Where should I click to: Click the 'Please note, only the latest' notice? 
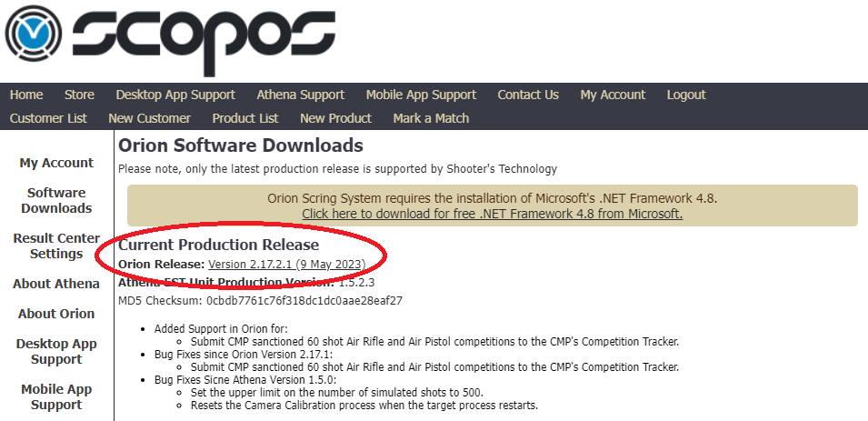[338, 168]
